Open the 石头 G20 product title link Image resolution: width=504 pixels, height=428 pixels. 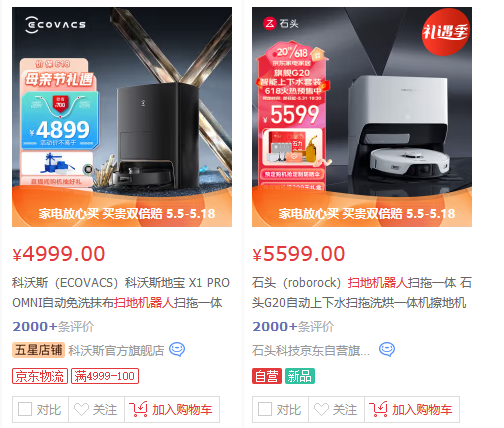pyautogui.click(x=362, y=293)
